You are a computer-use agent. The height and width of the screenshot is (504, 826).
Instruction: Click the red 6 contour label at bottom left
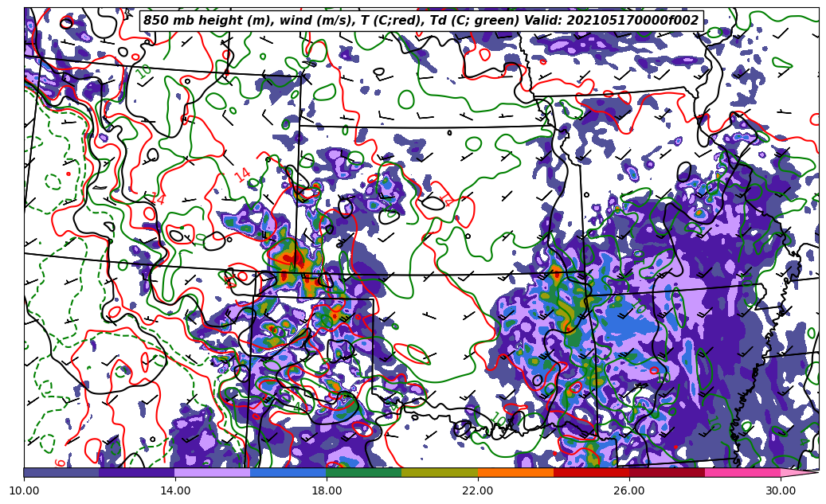pyautogui.click(x=61, y=463)
